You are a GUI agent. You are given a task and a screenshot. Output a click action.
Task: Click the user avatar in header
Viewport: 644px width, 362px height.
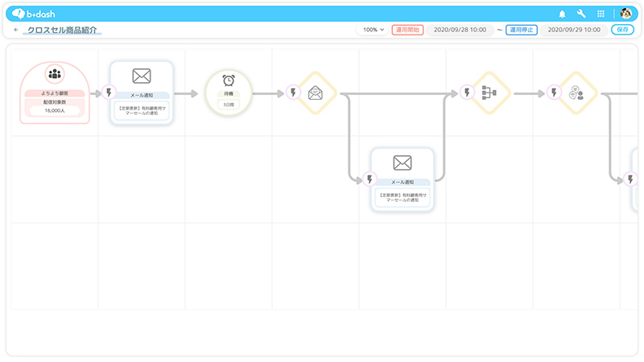(626, 14)
